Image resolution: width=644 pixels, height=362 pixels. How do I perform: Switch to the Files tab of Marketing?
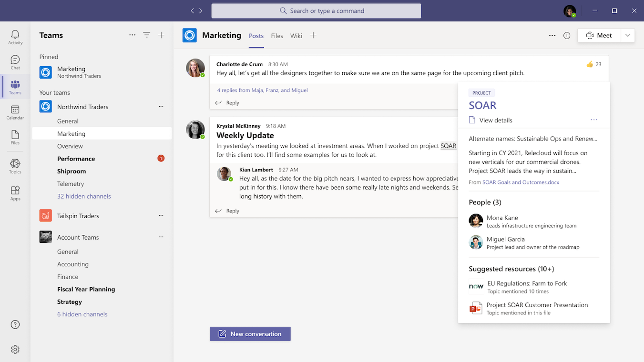(x=276, y=35)
